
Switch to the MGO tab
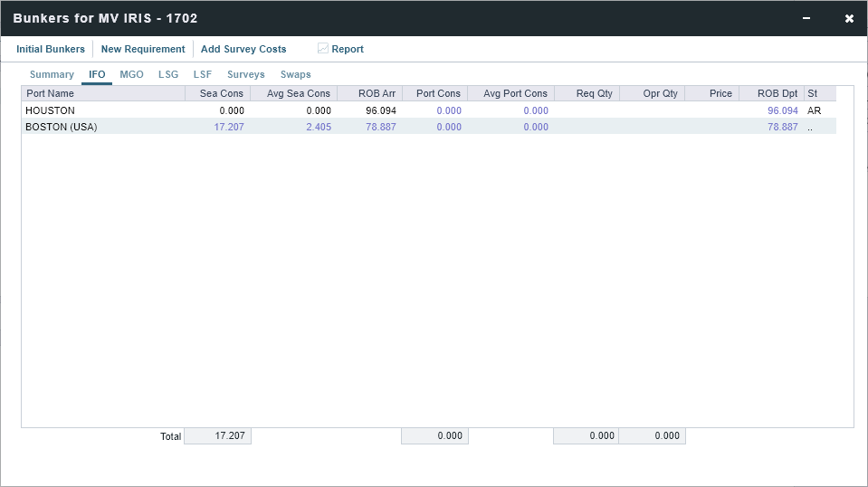[x=131, y=74]
